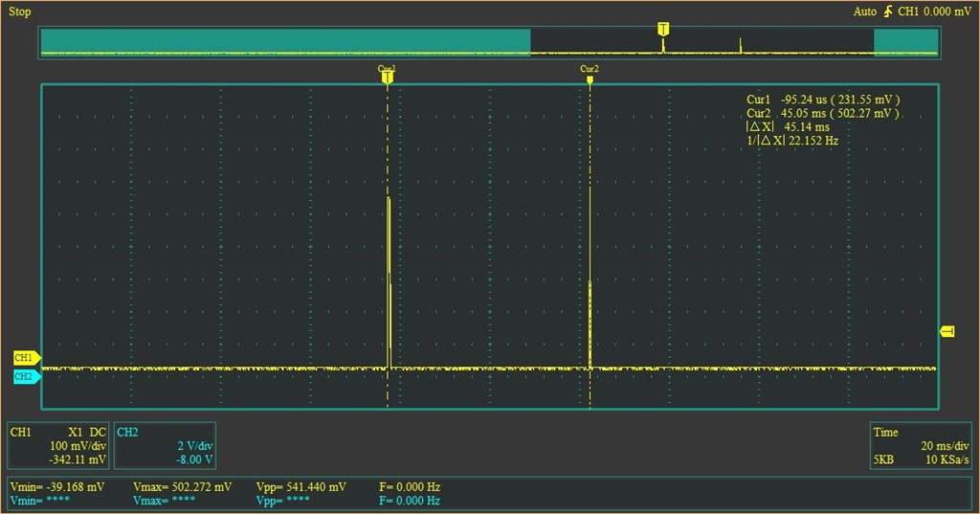The image size is (980, 514).
Task: Click the Cur2 cursor handle
Action: click(x=590, y=79)
